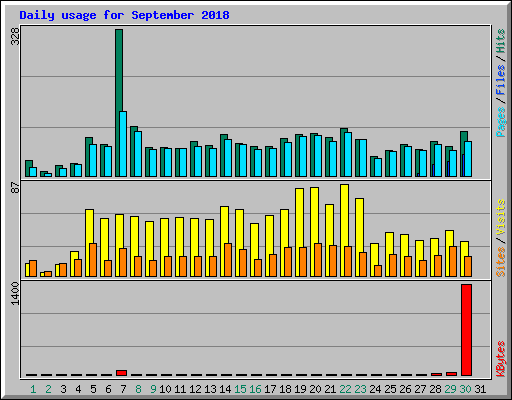Click day label '27' on the x-axis
Image resolution: width=512 pixels, height=400 pixels.
(420, 389)
